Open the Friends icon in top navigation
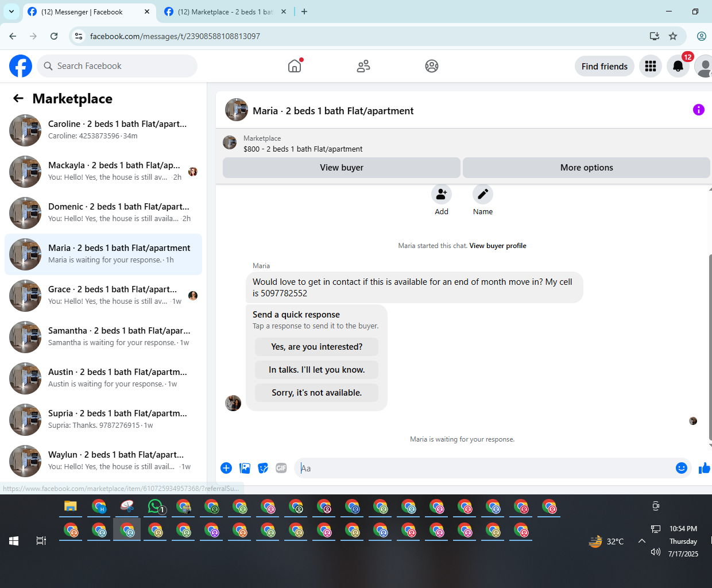Screen dimensions: 712x588 pos(363,66)
